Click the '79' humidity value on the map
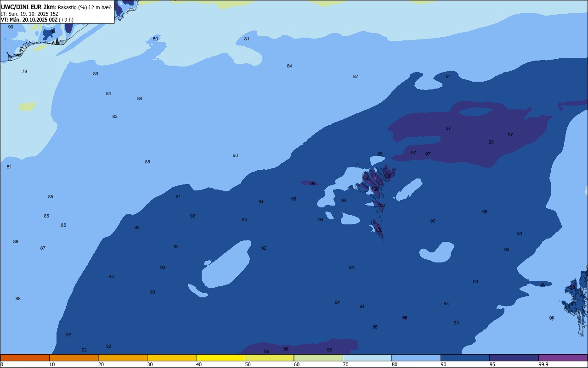 pyautogui.click(x=24, y=72)
